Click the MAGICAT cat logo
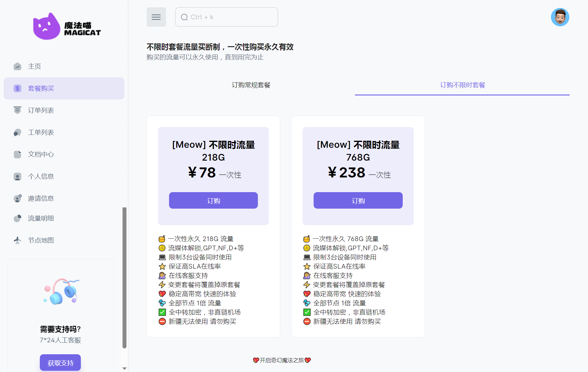This screenshot has height=372, width=588. coord(47,26)
